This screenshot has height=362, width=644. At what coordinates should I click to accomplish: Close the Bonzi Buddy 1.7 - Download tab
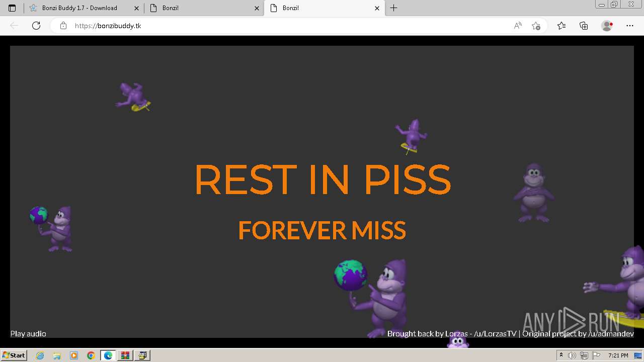point(136,8)
